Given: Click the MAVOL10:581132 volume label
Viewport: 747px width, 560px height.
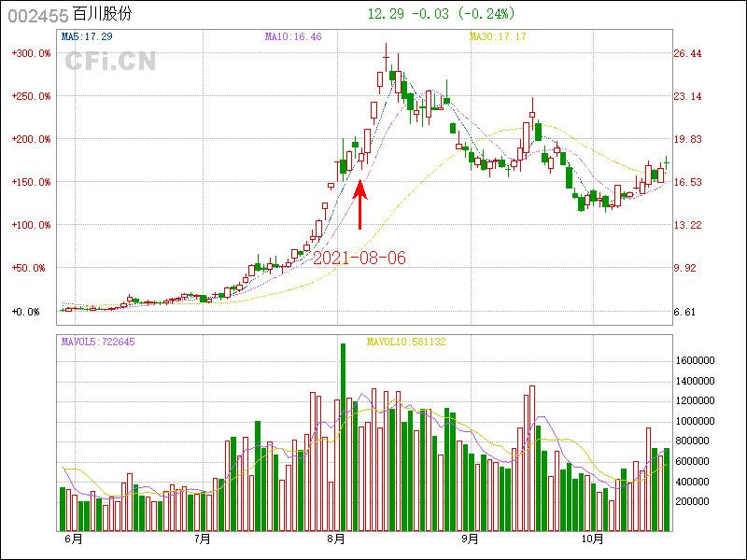Looking at the screenshot, I should coord(406,342).
